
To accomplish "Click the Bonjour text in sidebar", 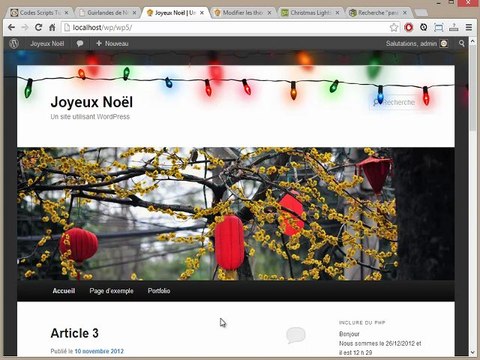I will tap(349, 334).
